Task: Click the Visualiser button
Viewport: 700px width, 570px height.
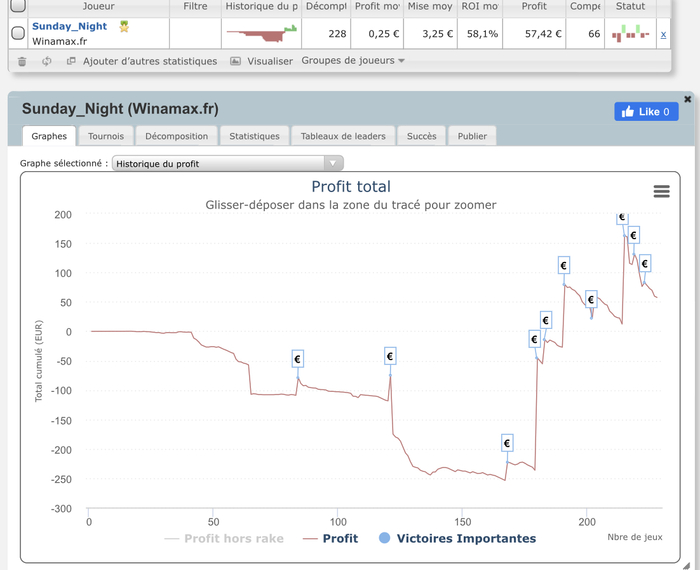Action: click(270, 61)
